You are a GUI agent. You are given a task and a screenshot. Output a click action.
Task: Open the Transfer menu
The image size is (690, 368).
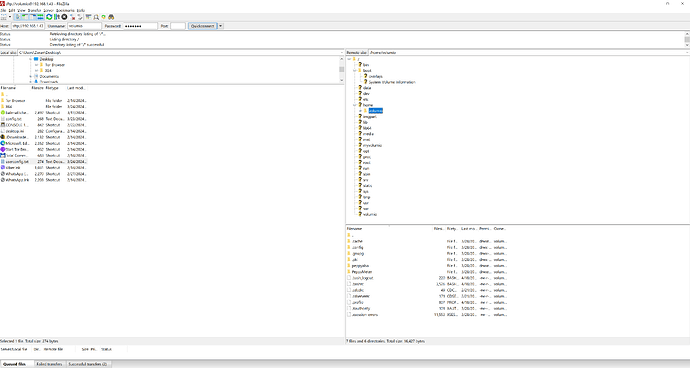[34, 10]
